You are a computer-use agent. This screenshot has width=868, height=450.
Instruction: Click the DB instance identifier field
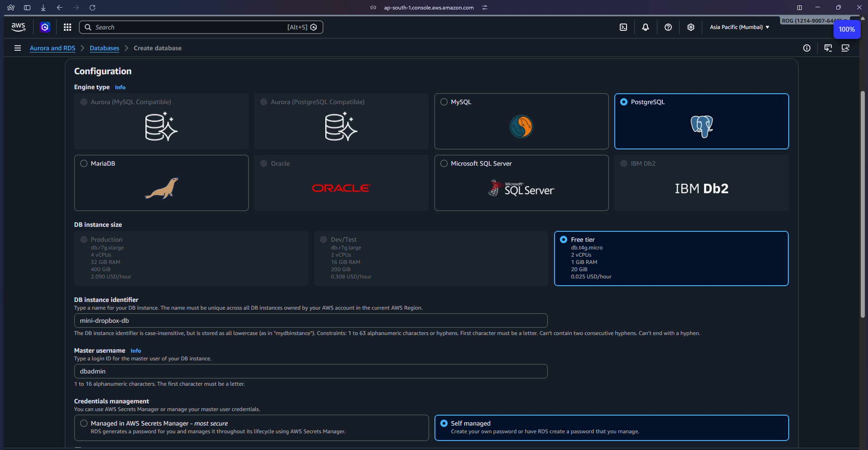coord(311,321)
